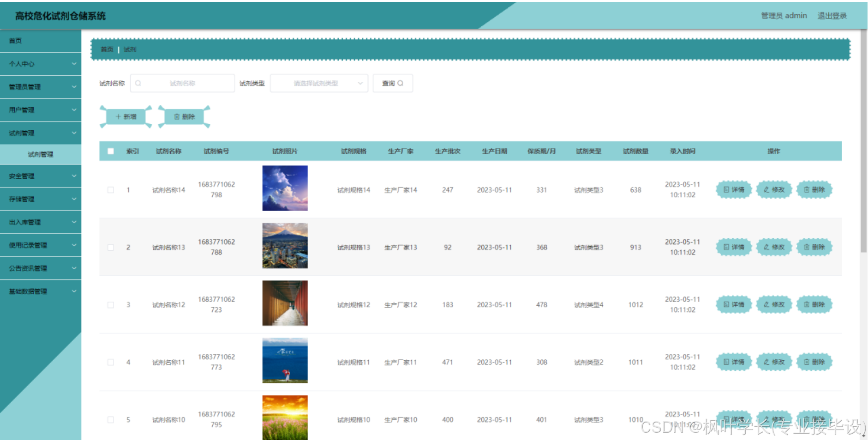Click the batch 删除 button above table
The width and height of the screenshot is (868, 442).
click(x=184, y=117)
